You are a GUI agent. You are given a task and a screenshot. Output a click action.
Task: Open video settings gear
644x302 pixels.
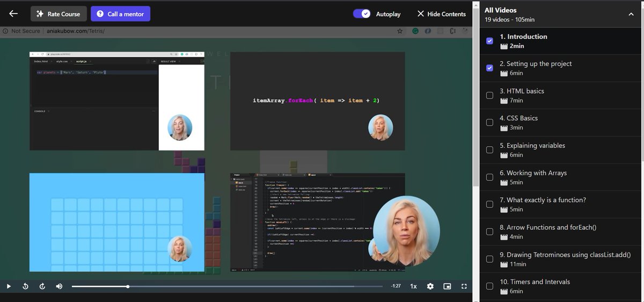coord(430,286)
